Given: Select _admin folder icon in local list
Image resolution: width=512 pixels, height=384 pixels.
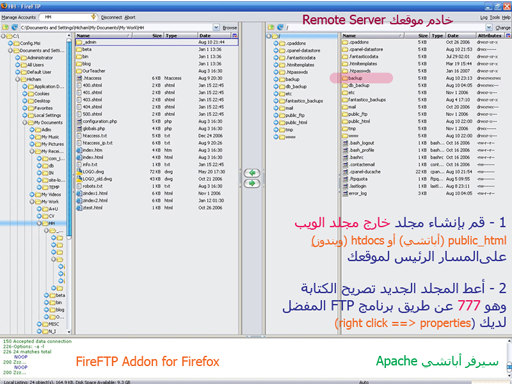Looking at the screenshot, I should [79, 42].
